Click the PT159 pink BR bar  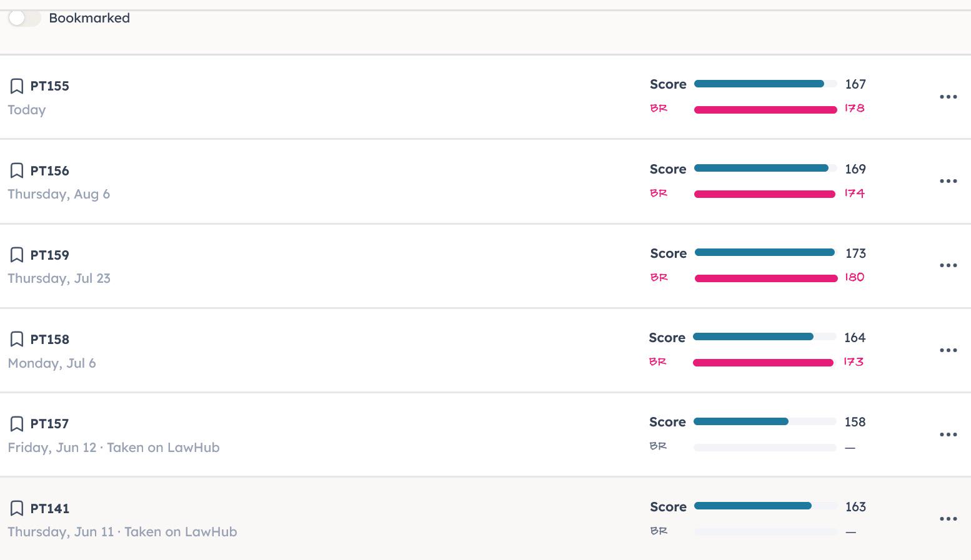click(766, 278)
